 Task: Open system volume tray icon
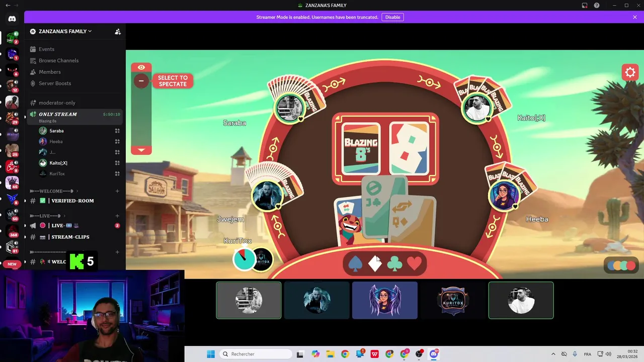(x=609, y=354)
